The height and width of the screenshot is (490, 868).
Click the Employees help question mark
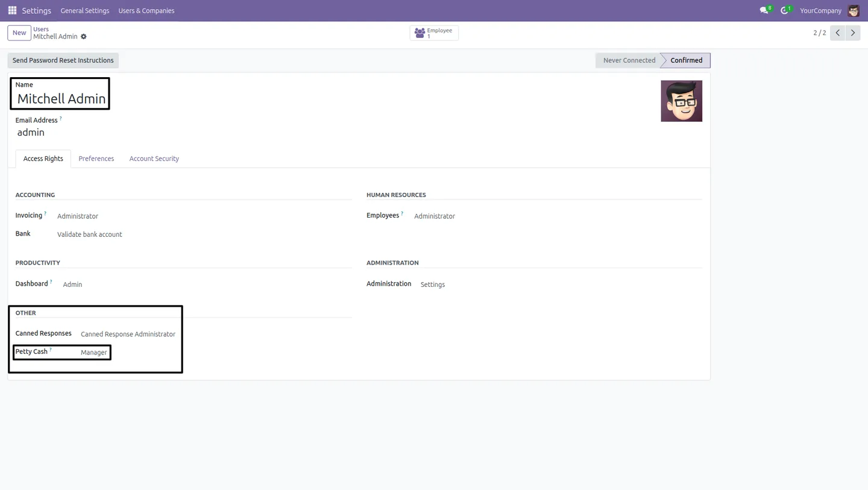(402, 213)
